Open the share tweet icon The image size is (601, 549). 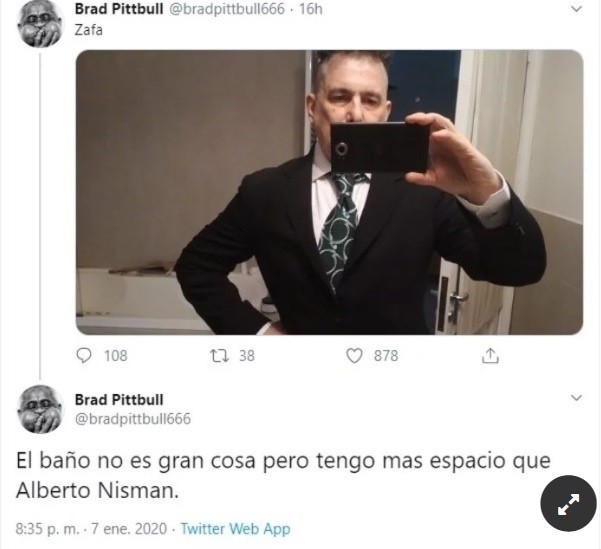click(x=490, y=355)
